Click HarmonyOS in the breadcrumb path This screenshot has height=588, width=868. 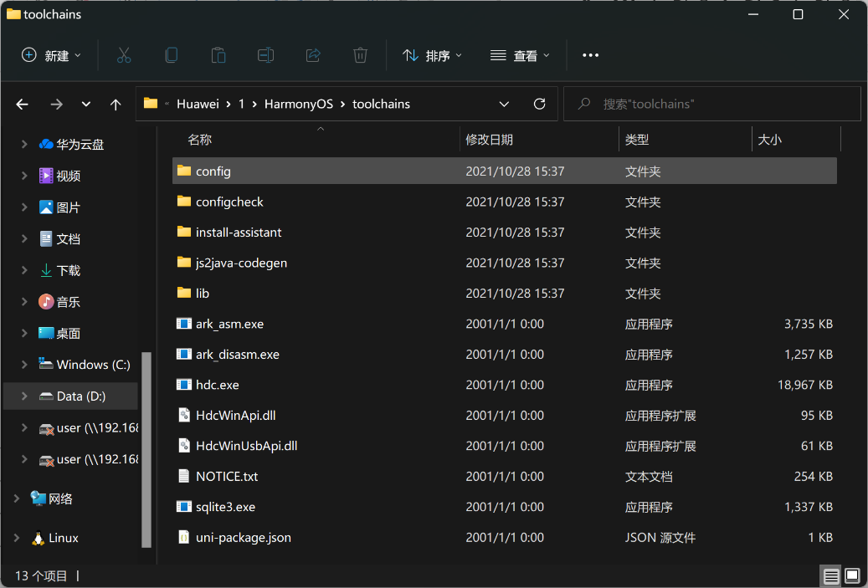pyautogui.click(x=298, y=104)
